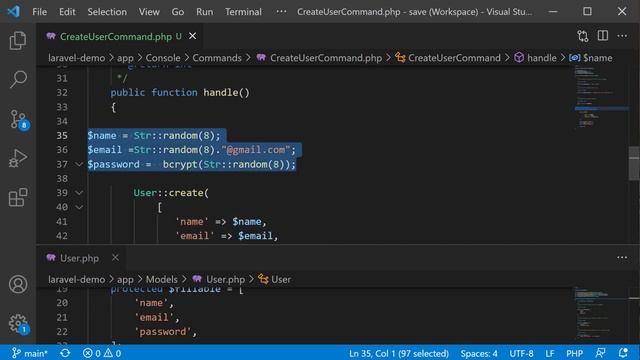Open bottom editor group More Actions menu
Screen dimensions: 640x360
point(622,258)
